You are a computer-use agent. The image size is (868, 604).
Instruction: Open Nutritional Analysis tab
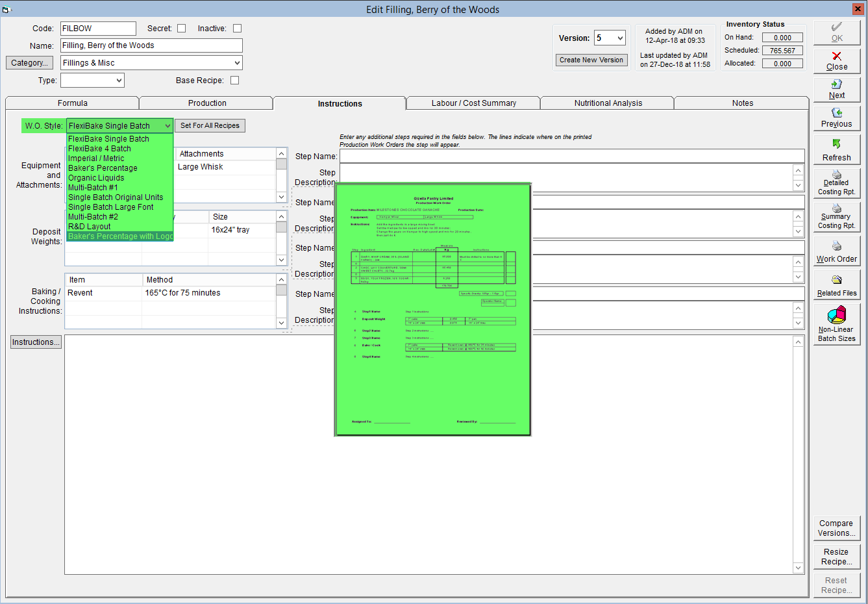click(608, 103)
